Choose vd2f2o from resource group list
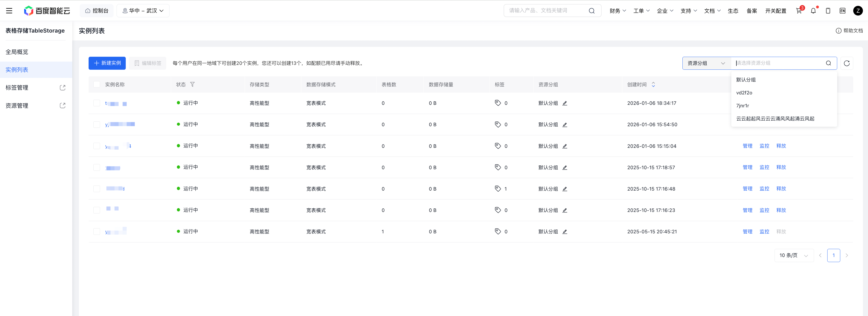 coord(744,93)
